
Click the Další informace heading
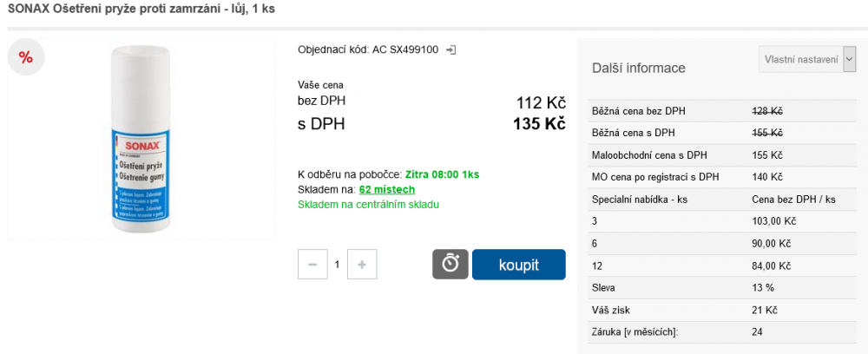[x=639, y=68]
